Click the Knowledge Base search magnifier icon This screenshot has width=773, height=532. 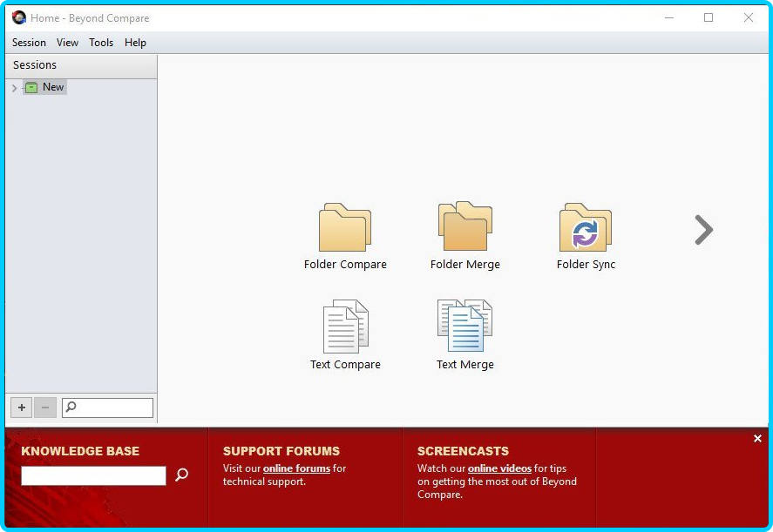(x=182, y=475)
